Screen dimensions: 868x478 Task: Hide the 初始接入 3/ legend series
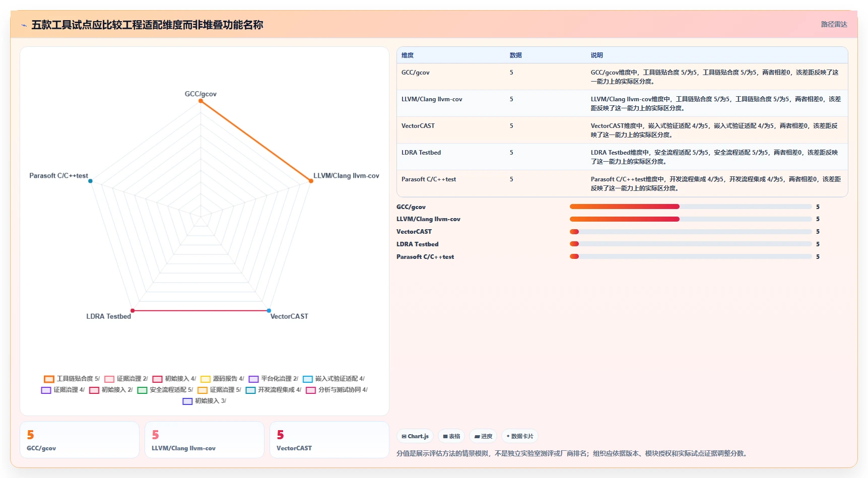[x=205, y=401]
